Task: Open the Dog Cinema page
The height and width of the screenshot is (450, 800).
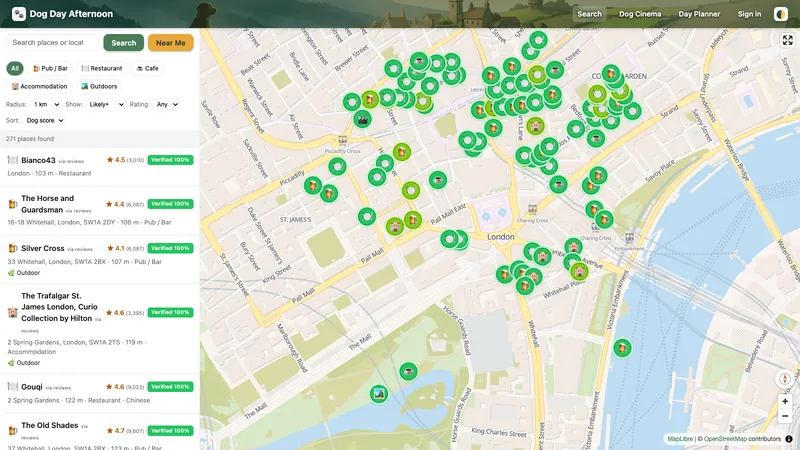Action: click(640, 14)
